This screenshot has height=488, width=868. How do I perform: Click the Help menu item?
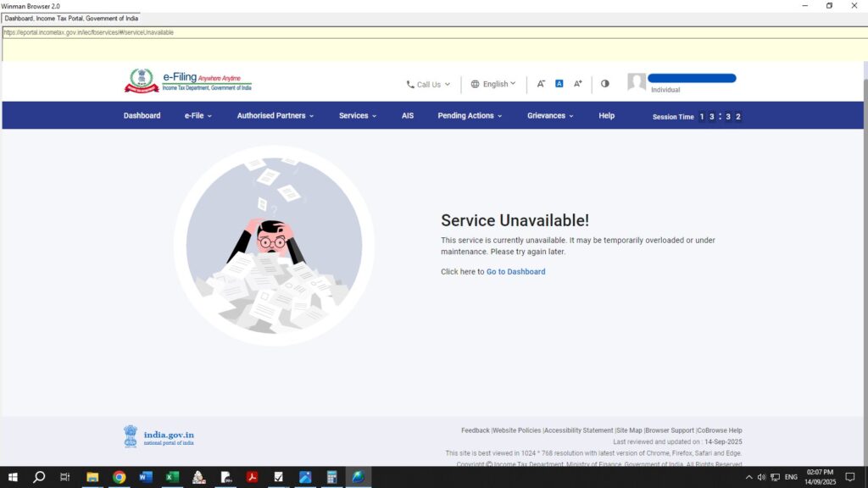606,116
